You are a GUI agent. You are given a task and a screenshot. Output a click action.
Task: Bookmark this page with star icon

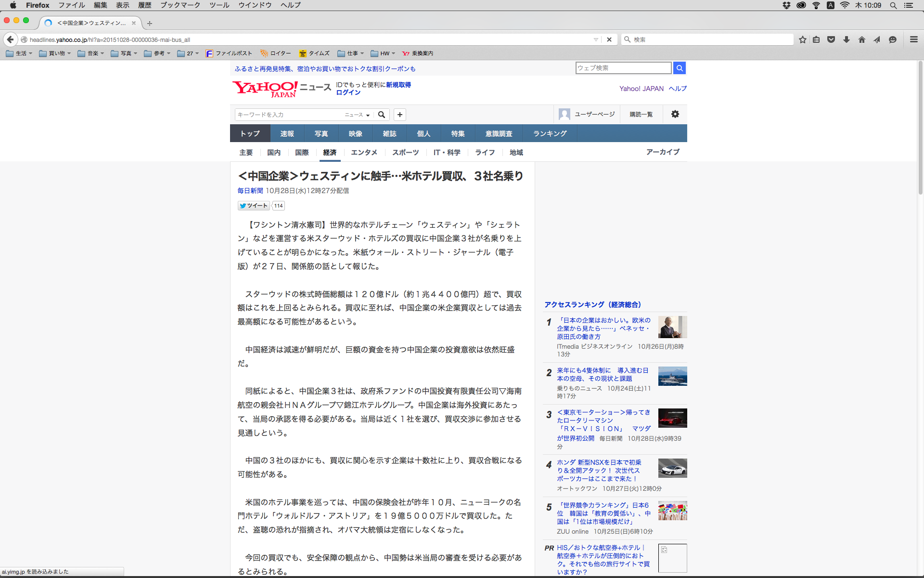point(802,39)
